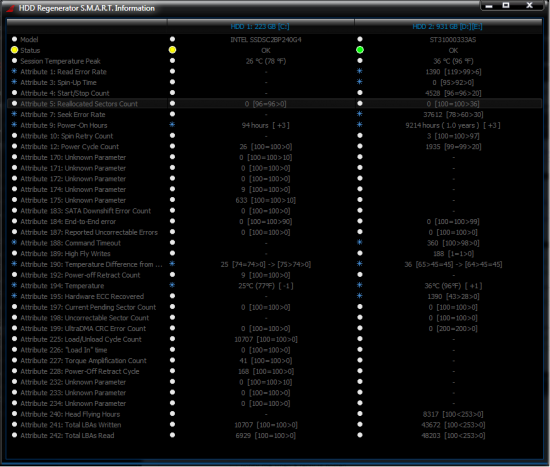Screen dimensions: 550x467
Task: Select the HDD 2: 931 GB [D:][E:] column header
Action: [447, 27]
